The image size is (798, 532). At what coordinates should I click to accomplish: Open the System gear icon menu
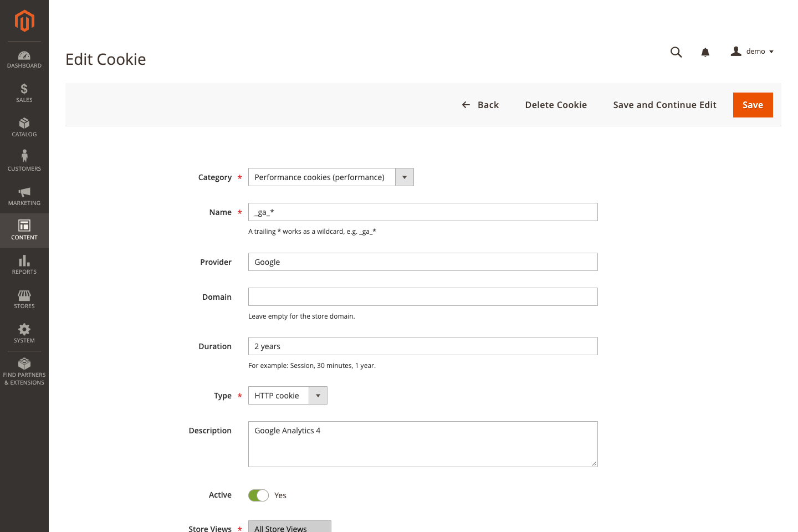(x=24, y=329)
